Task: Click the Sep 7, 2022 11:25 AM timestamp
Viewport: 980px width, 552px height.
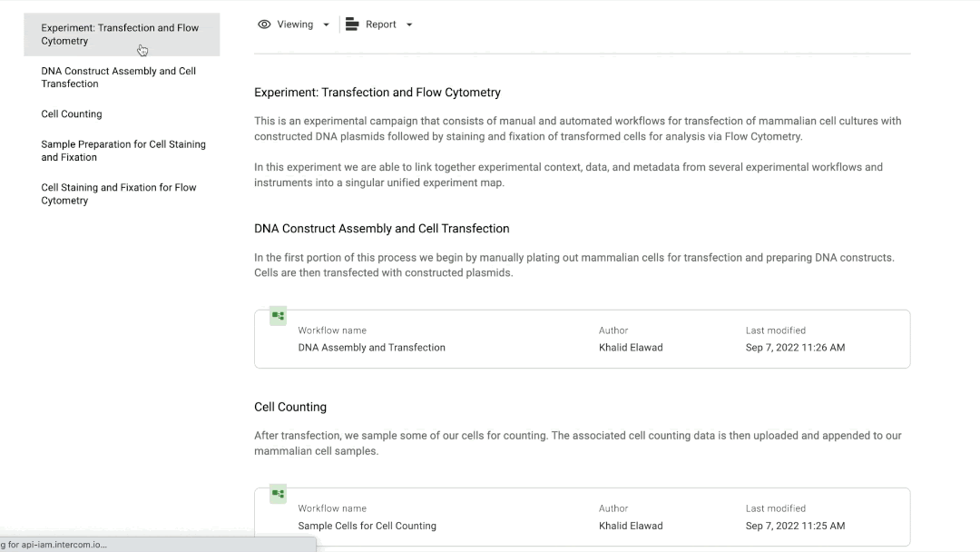Action: 795,526
